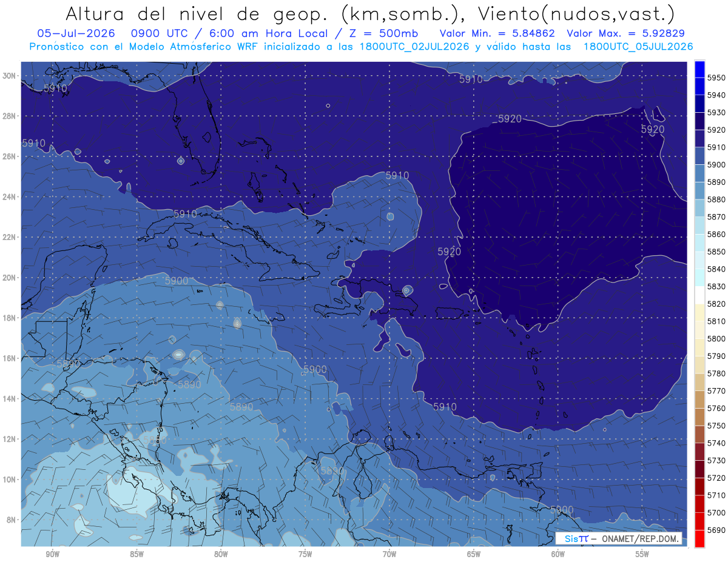
Task: Click the legend swatch between 5840 and 5850
Action: 699,261
